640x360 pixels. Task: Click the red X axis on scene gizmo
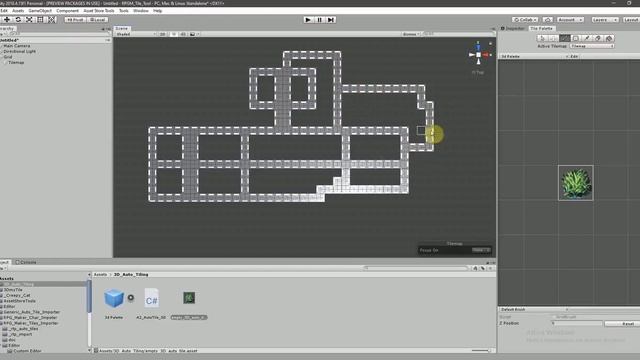pyautogui.click(x=486, y=55)
